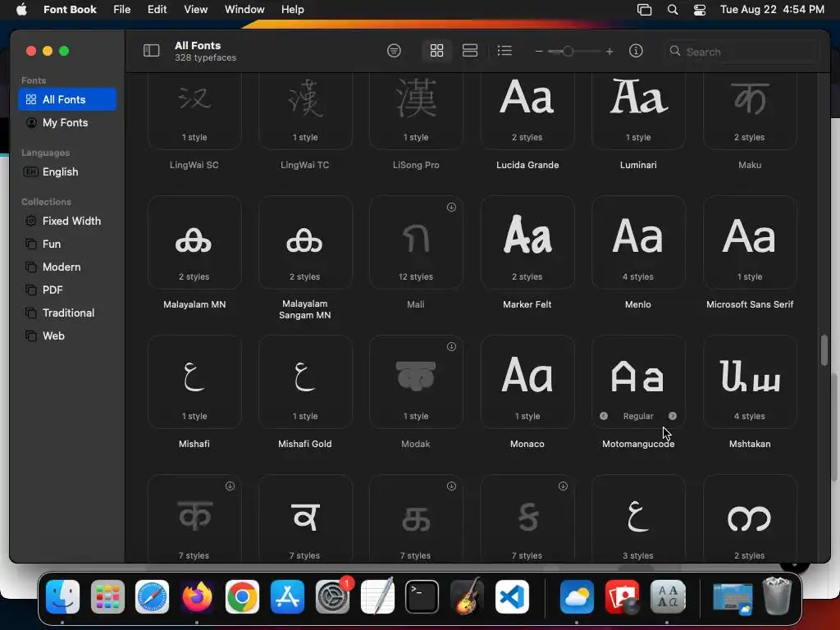This screenshot has width=840, height=630.
Task: Open Spotlight search in the menu bar
Action: (x=673, y=10)
